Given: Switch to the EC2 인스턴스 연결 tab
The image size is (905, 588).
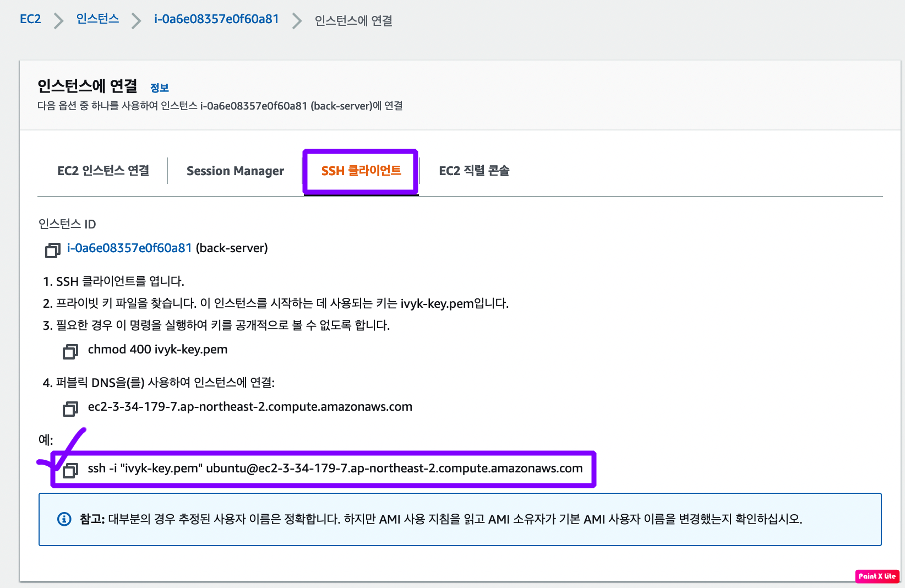Looking at the screenshot, I should click(x=103, y=171).
